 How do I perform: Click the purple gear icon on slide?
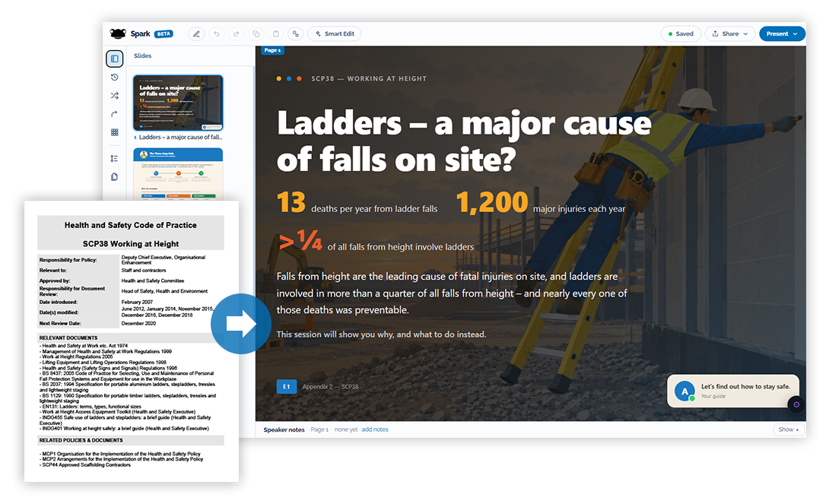coord(796,404)
